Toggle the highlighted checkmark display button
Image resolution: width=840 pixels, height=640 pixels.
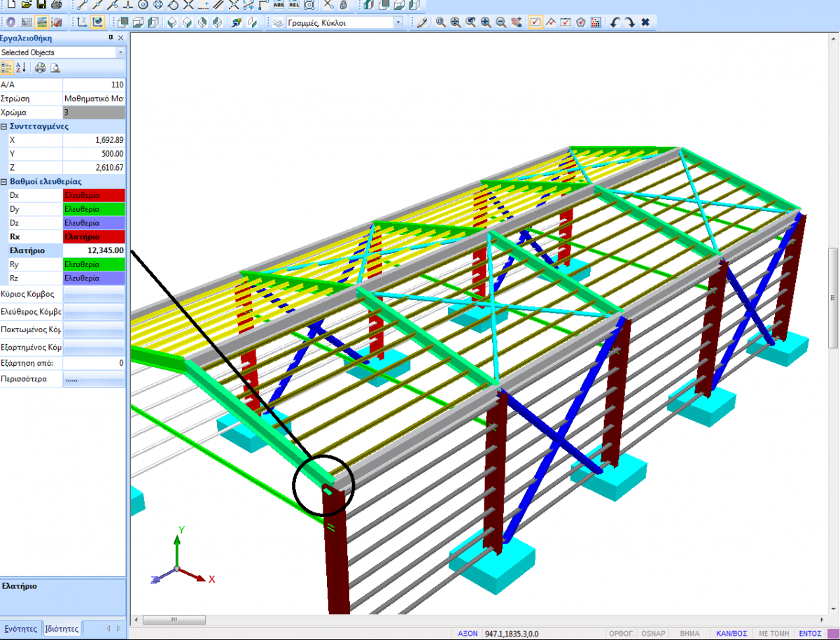[x=535, y=22]
